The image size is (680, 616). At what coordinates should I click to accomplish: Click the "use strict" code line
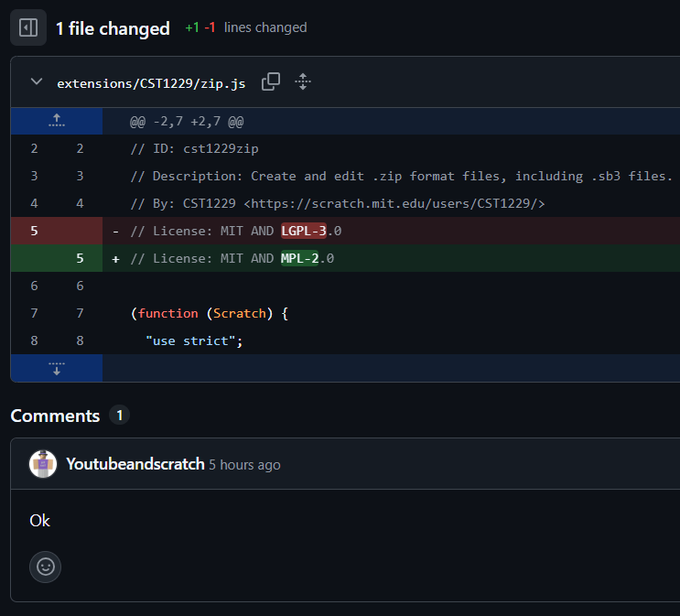(193, 340)
